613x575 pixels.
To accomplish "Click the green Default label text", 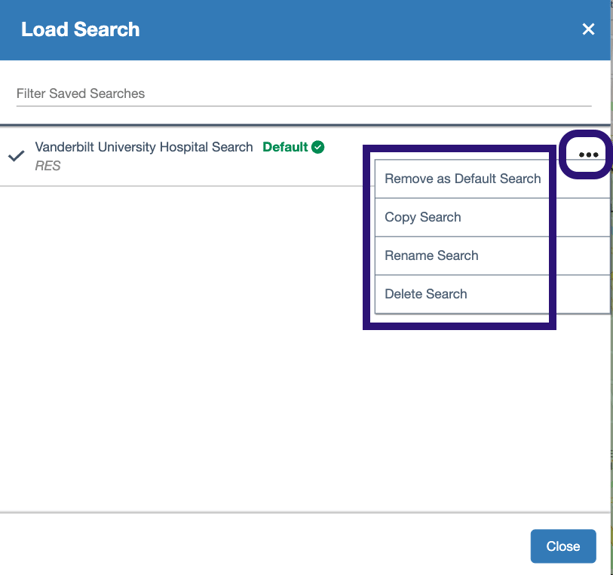I will pyautogui.click(x=285, y=147).
